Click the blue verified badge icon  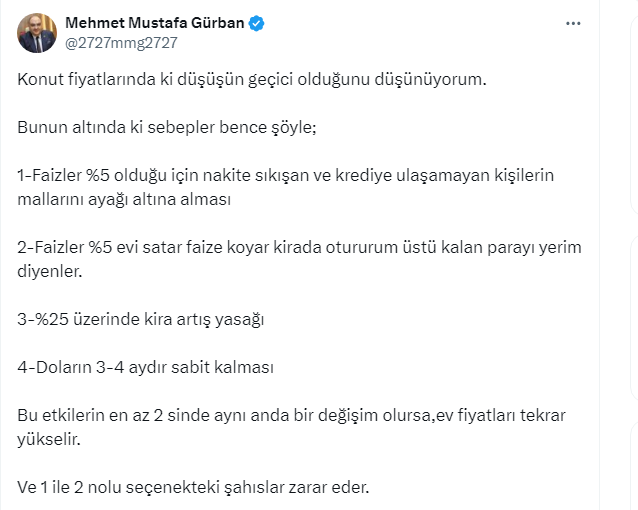click(257, 24)
